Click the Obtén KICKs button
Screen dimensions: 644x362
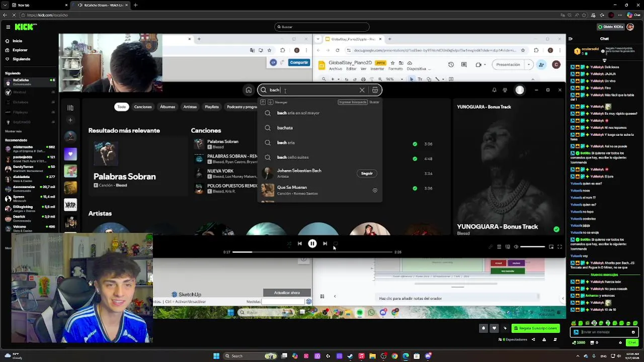click(611, 27)
